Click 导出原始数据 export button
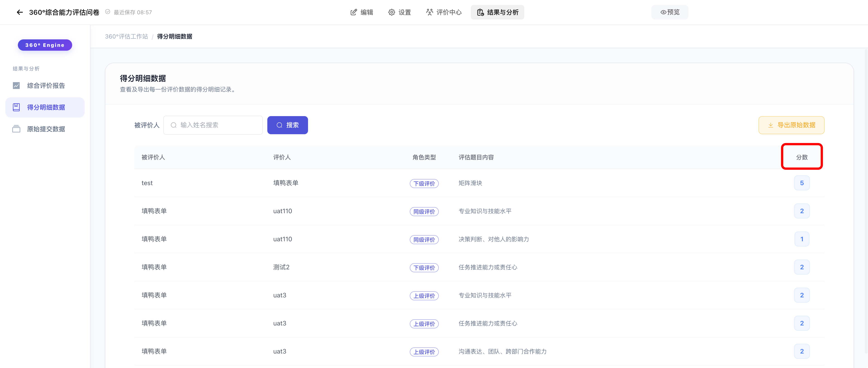The height and width of the screenshot is (368, 868). pyautogui.click(x=791, y=125)
